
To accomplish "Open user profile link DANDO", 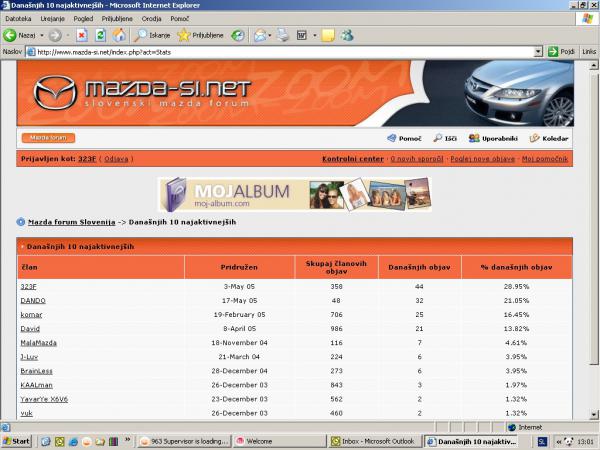I will 33,300.
